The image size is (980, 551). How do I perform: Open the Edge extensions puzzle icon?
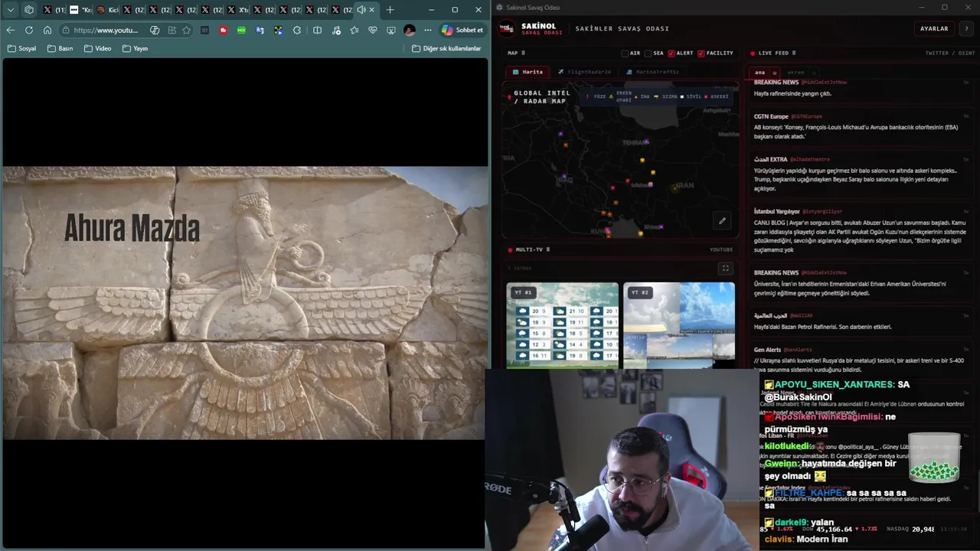[x=296, y=30]
